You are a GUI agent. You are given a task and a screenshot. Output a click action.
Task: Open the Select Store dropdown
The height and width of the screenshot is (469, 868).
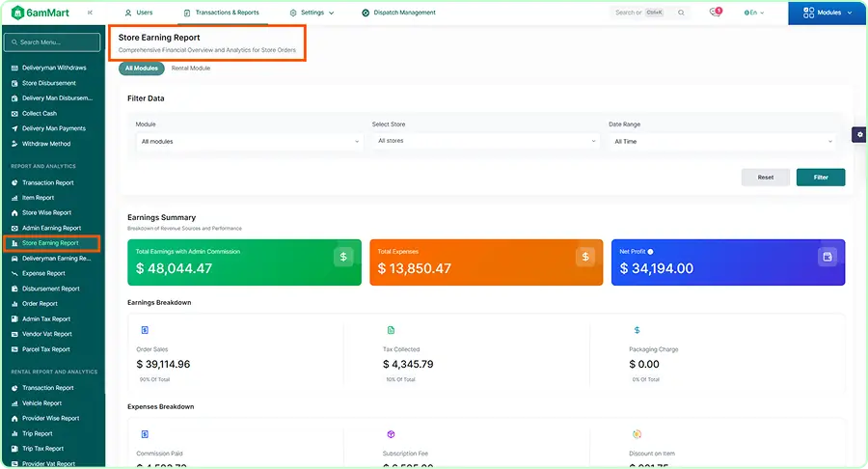click(485, 141)
